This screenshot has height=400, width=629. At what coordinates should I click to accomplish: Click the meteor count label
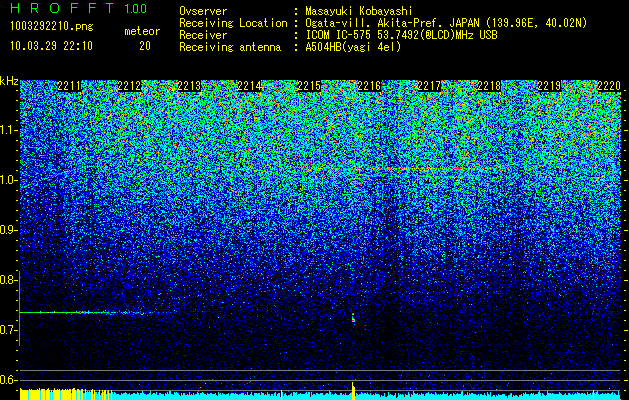(x=142, y=31)
